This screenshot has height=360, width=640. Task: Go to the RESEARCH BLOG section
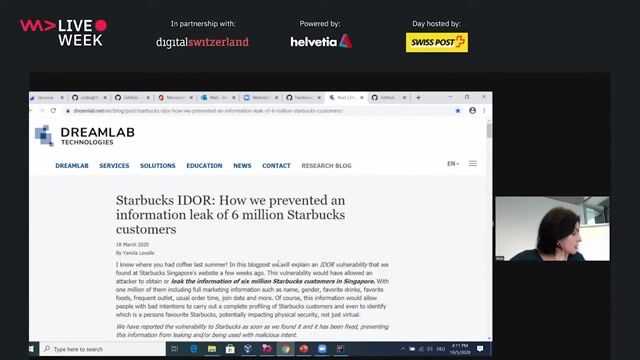(x=326, y=166)
